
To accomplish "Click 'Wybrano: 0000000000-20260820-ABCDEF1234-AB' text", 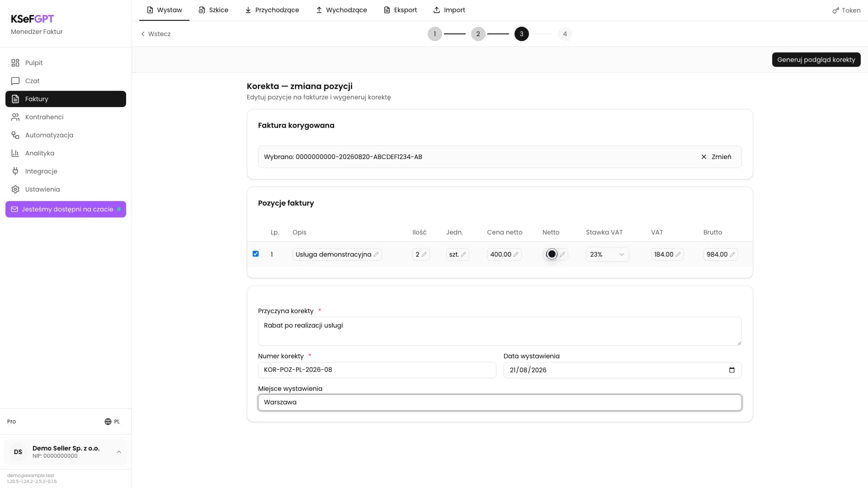I will click(343, 157).
